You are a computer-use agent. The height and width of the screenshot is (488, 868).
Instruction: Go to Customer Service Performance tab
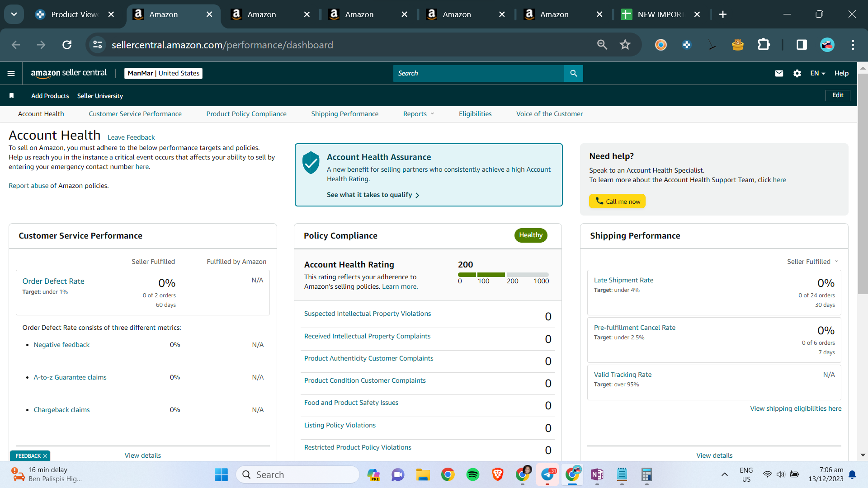click(135, 114)
